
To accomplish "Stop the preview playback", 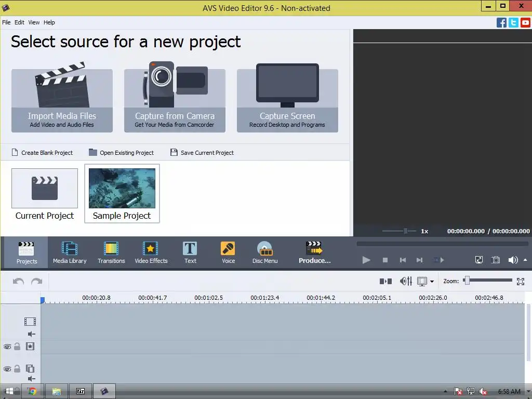I will coord(385,260).
